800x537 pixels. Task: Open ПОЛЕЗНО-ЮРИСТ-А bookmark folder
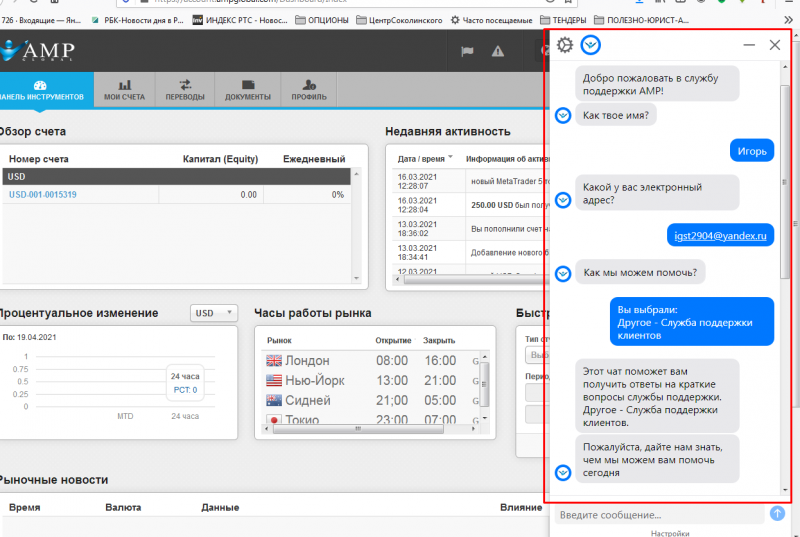(641, 20)
